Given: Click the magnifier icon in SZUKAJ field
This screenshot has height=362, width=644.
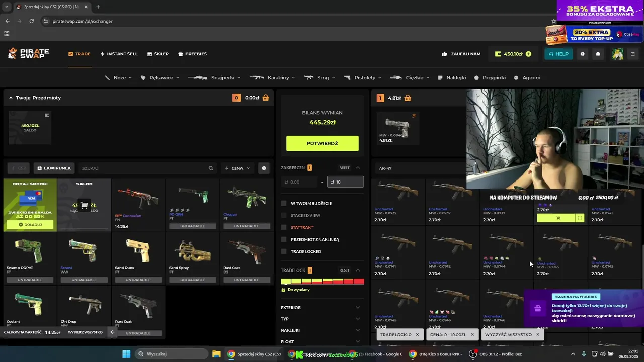Looking at the screenshot, I should (x=211, y=168).
